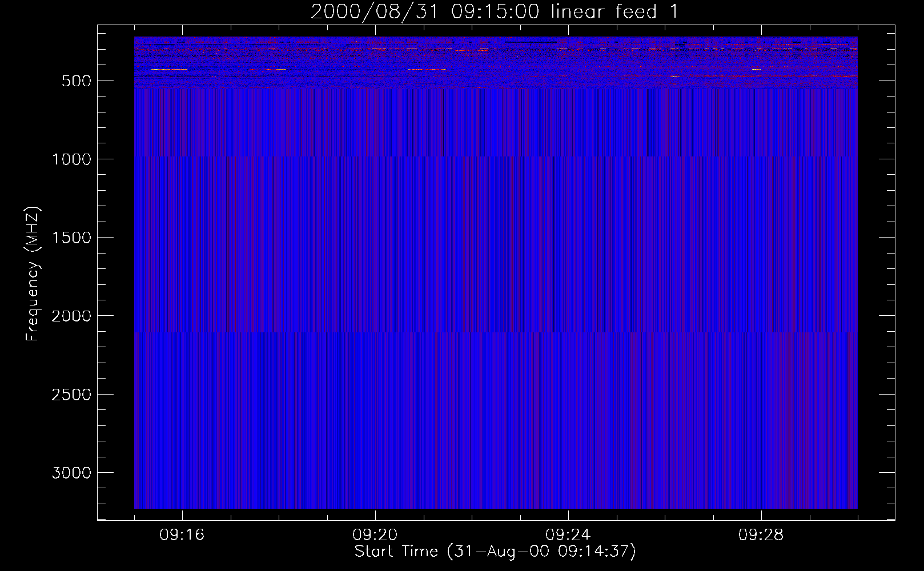The height and width of the screenshot is (571, 924).
Task: Click the plot title "2000/08/31 09:15:00 linear feed 1"
Action: (x=495, y=11)
